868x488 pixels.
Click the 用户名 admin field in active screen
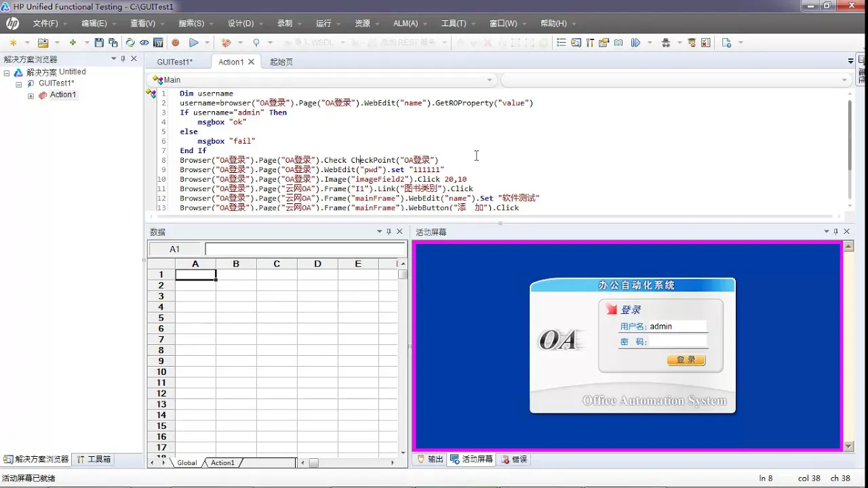click(x=677, y=327)
